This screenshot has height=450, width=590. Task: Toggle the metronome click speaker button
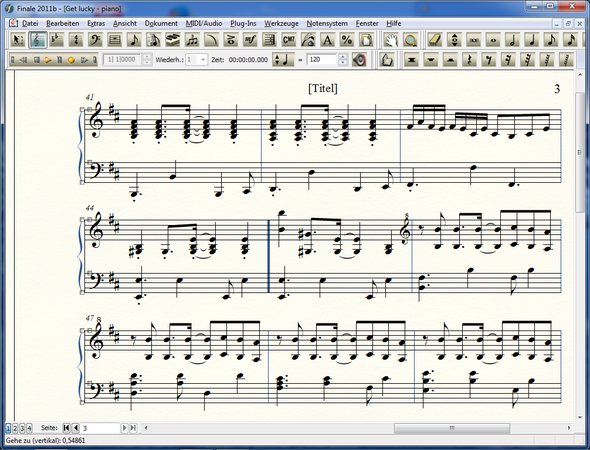(359, 60)
